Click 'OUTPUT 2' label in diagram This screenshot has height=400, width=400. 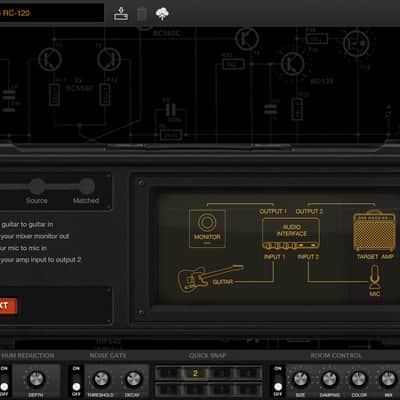[309, 212]
